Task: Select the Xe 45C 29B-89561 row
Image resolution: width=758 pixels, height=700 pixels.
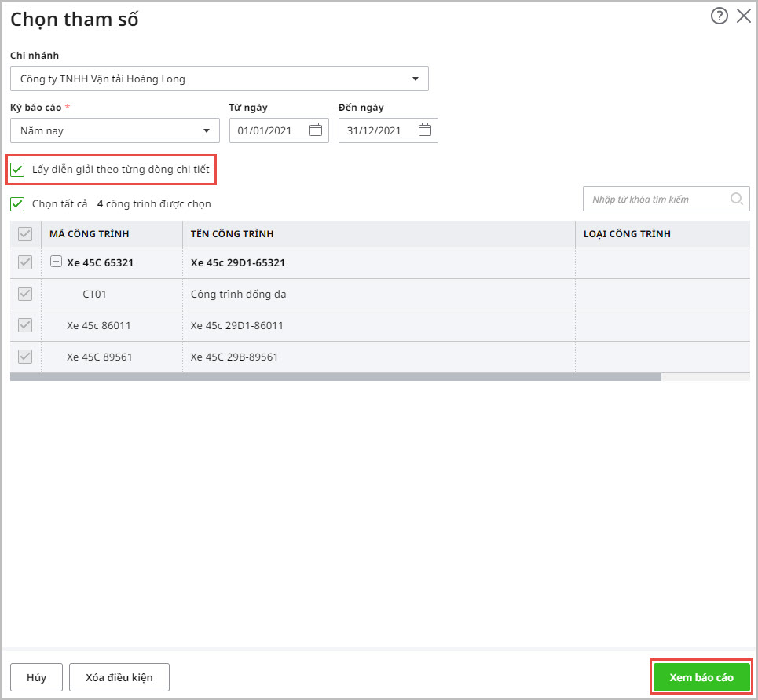Action: point(234,357)
